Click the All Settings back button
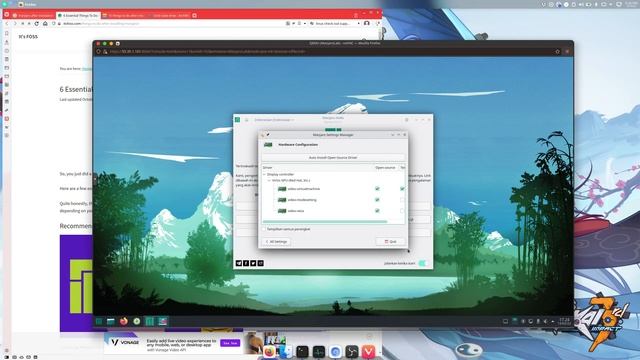Image resolution: width=640 pixels, height=360 pixels. pos(277,242)
